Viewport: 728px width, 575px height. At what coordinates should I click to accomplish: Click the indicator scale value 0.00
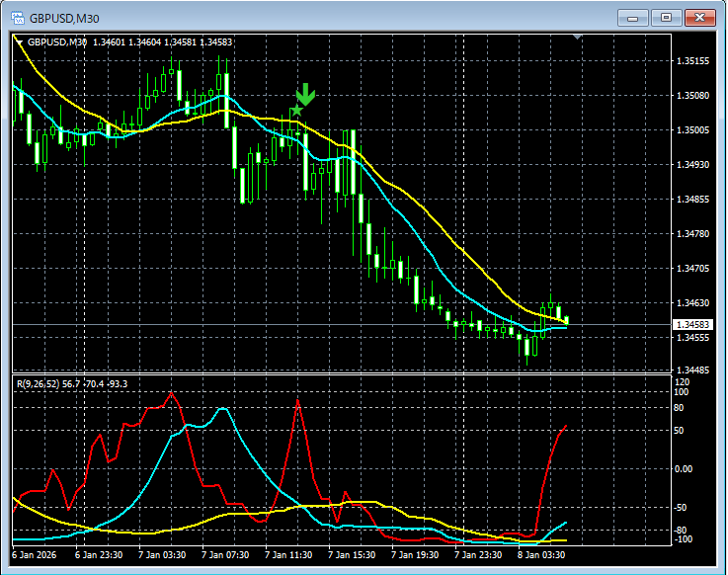point(683,469)
